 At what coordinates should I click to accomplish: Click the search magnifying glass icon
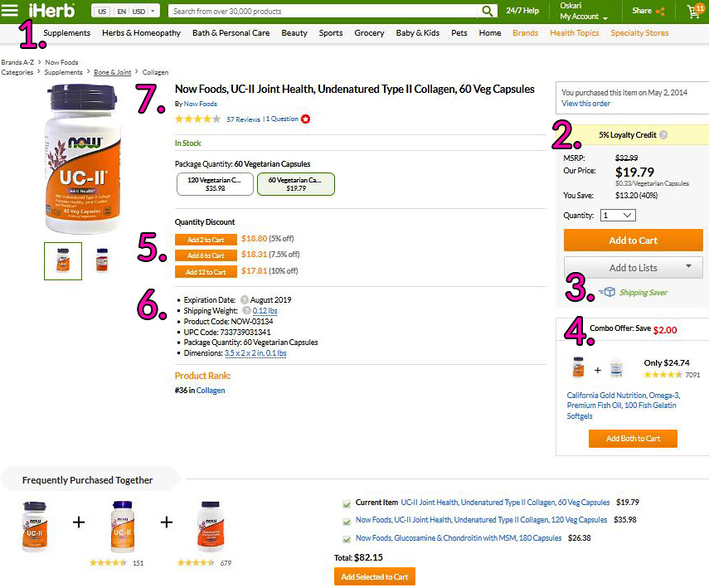click(x=488, y=12)
